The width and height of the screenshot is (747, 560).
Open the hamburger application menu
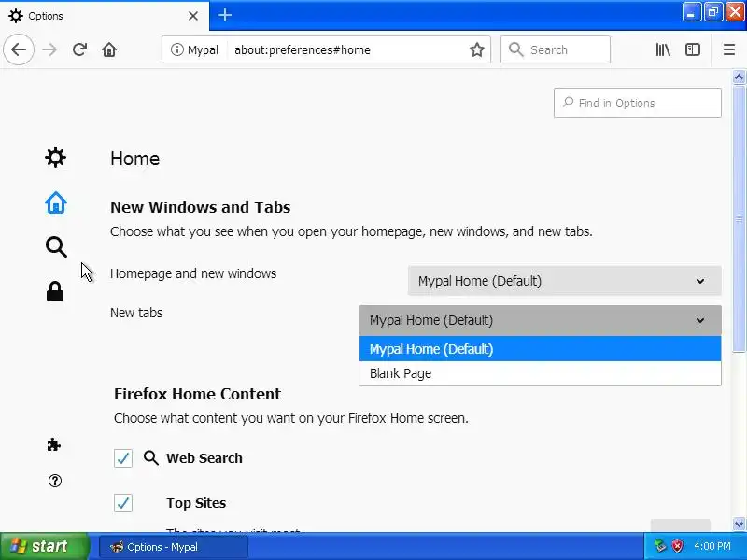729,50
